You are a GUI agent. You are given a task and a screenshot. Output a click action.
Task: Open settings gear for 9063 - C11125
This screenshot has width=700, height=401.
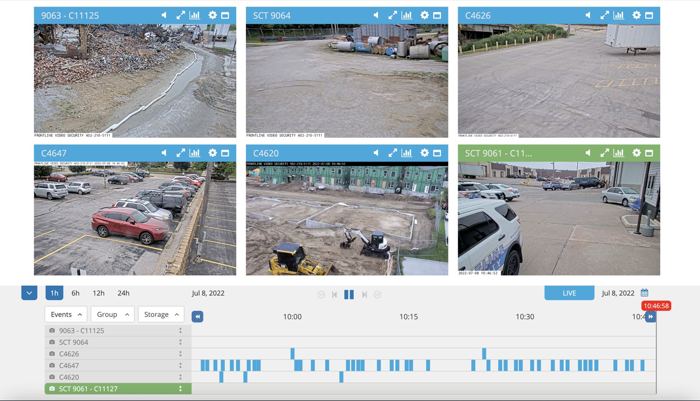pyautogui.click(x=212, y=15)
